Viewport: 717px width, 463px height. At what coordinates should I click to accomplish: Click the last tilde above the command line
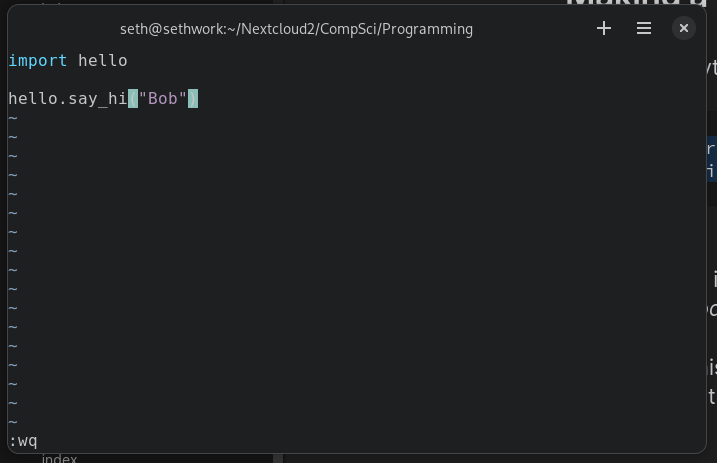pyautogui.click(x=13, y=422)
